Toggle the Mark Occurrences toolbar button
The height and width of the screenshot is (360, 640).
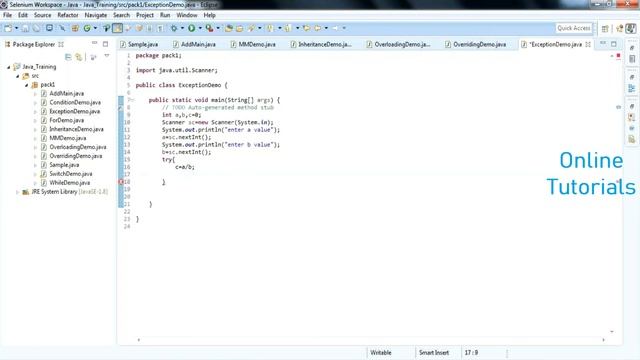118,28
